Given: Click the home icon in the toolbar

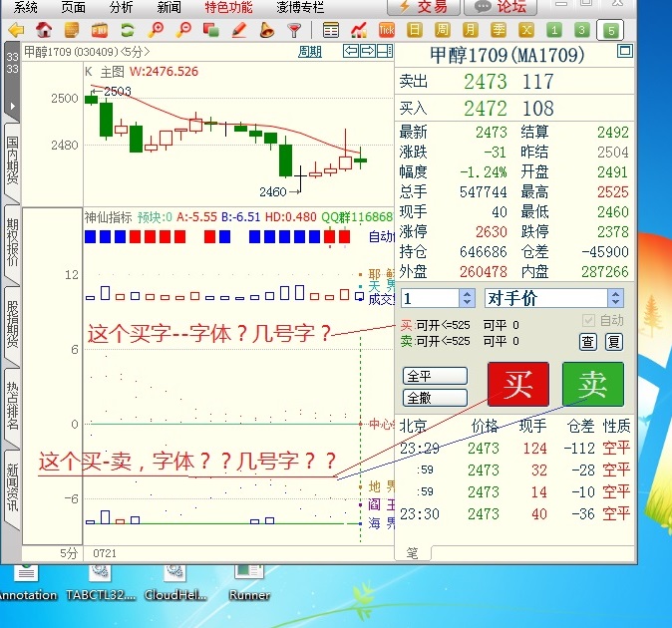Looking at the screenshot, I should coord(44,30).
